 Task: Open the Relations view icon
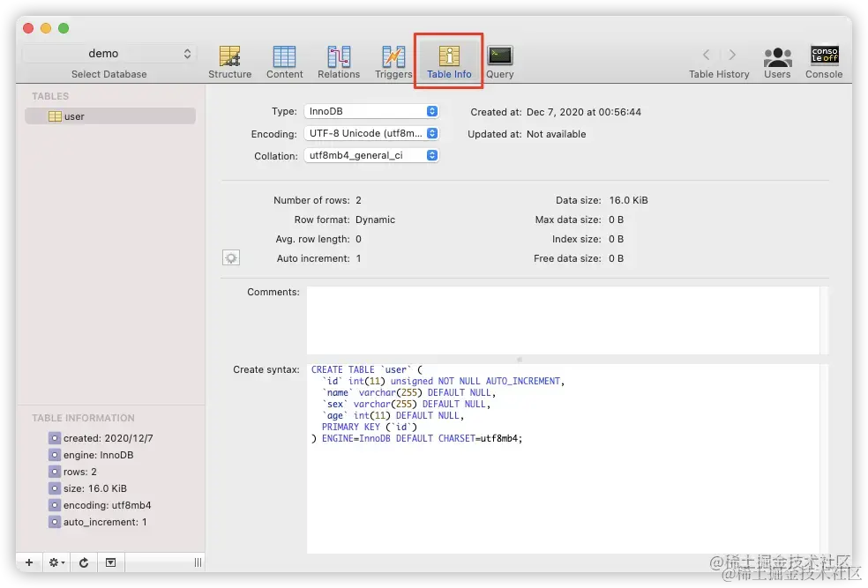[x=338, y=56]
